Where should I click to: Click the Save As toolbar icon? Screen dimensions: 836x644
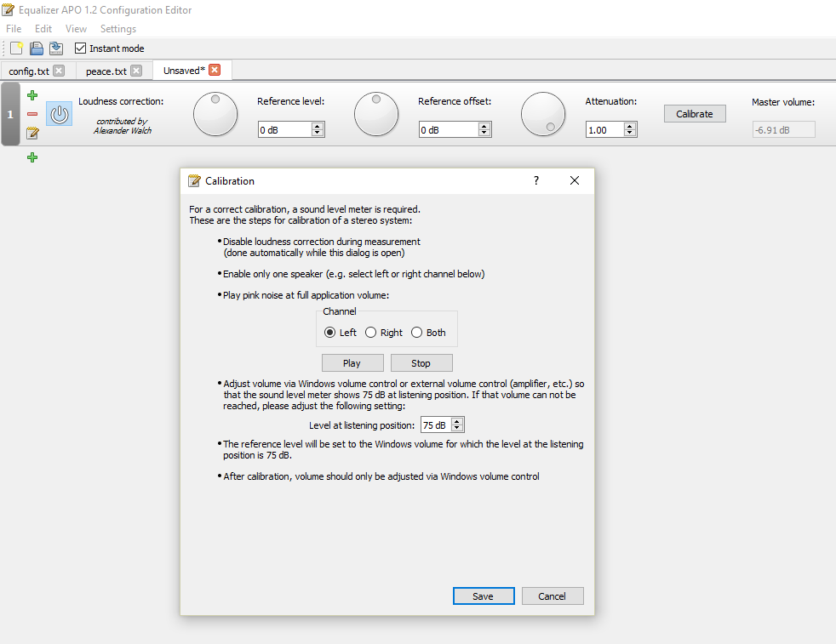[x=56, y=48]
